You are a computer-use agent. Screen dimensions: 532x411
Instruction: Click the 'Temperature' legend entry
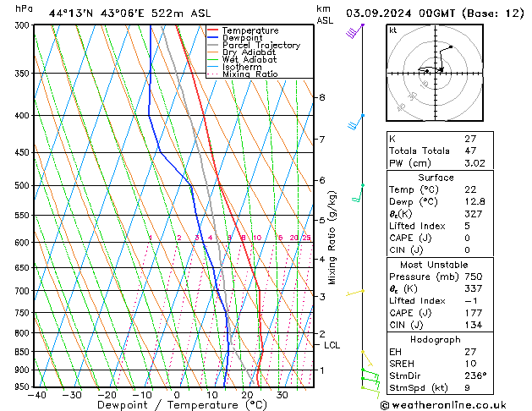point(250,30)
